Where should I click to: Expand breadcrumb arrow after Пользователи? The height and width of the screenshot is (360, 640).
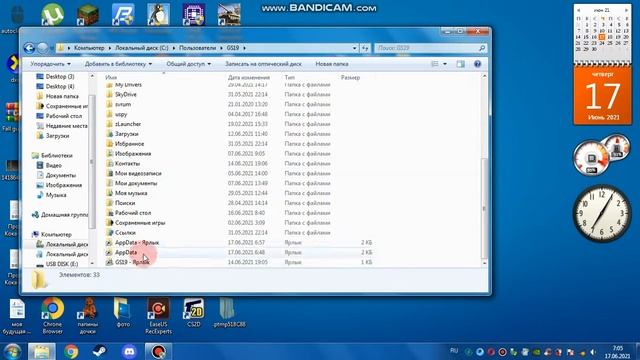coord(222,48)
